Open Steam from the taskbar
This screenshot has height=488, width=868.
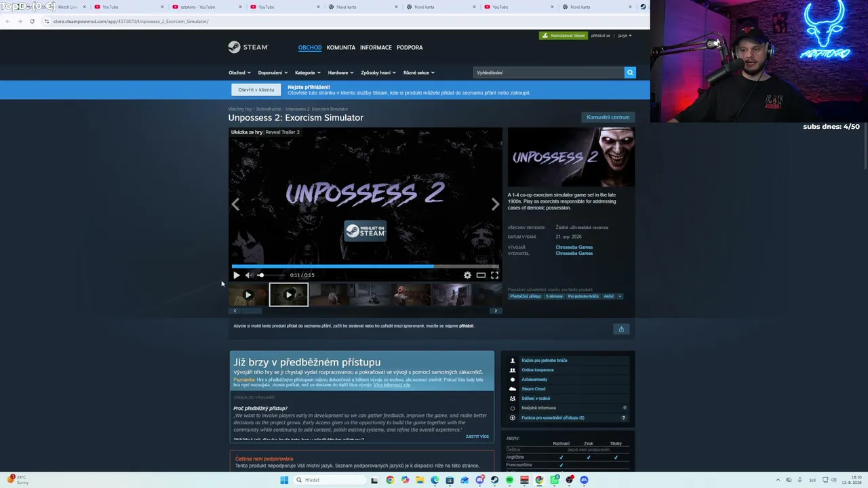[x=494, y=480]
